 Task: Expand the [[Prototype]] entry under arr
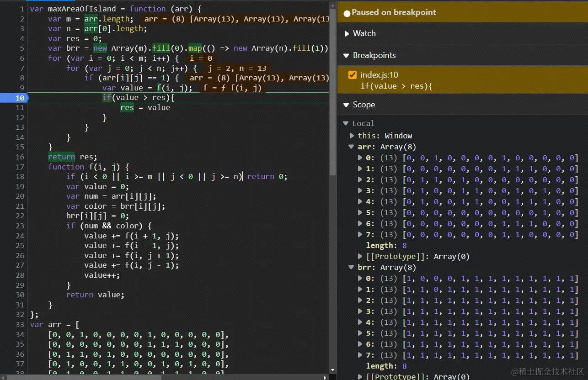coord(360,256)
